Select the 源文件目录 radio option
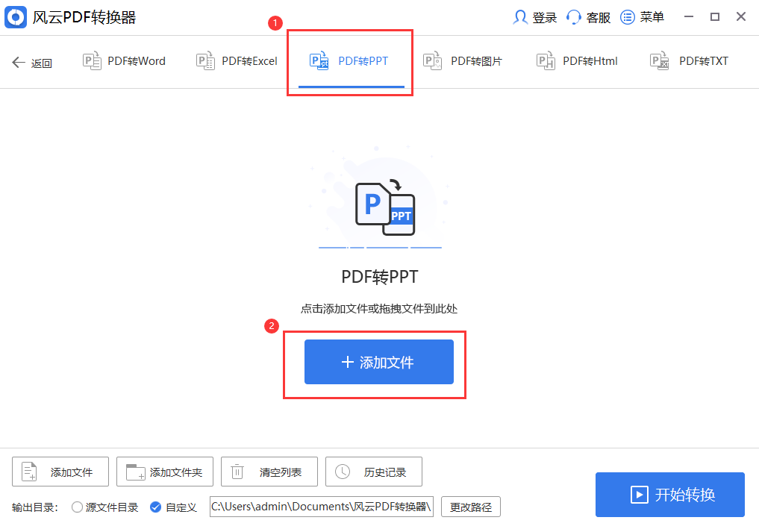 click(x=104, y=507)
